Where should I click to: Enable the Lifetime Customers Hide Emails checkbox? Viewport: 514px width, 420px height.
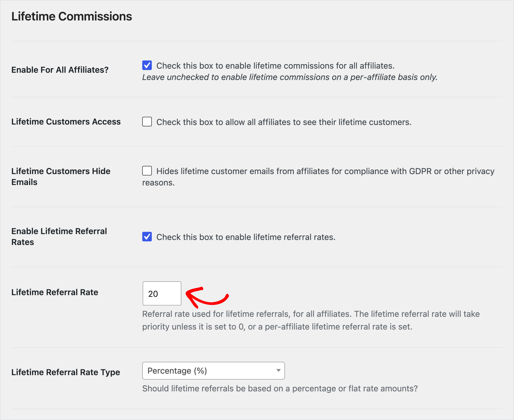point(147,171)
